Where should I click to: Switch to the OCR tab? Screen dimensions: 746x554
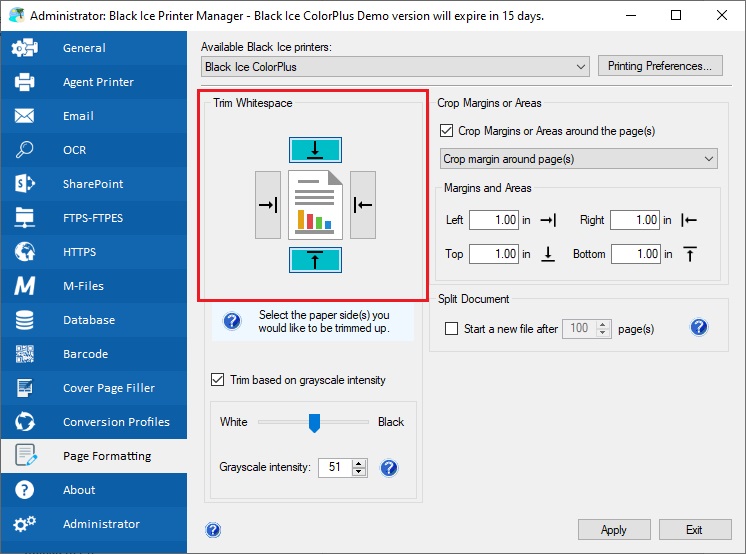tap(94, 149)
